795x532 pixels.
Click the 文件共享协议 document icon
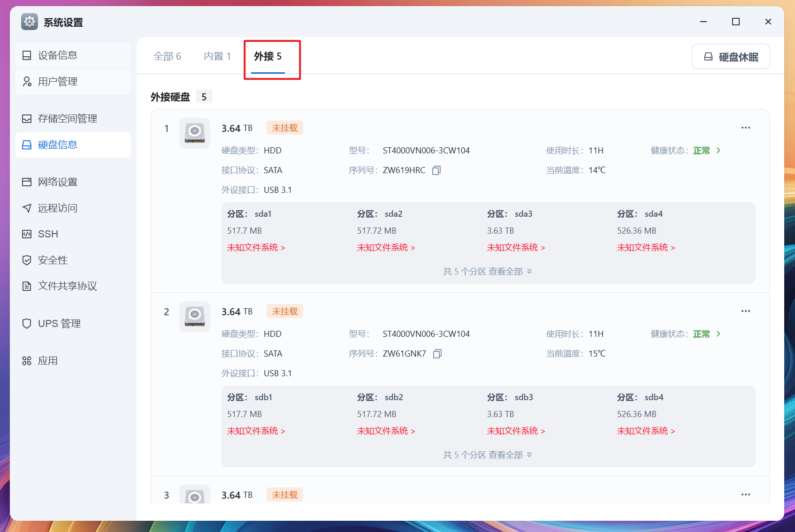(x=27, y=286)
